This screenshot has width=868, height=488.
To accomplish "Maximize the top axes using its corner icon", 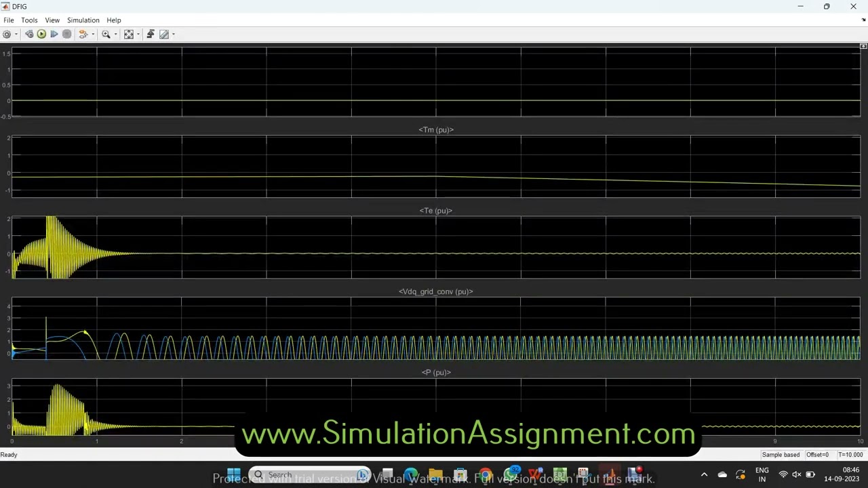I will coord(863,46).
